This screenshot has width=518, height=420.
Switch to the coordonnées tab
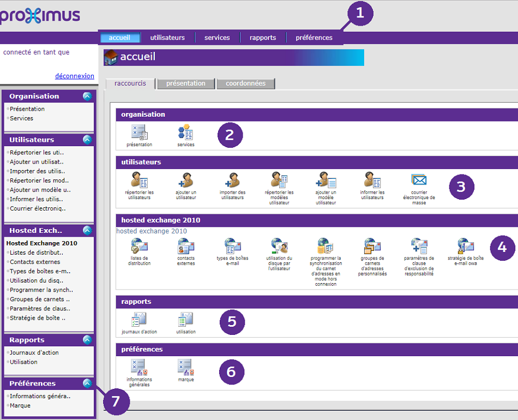click(x=245, y=83)
